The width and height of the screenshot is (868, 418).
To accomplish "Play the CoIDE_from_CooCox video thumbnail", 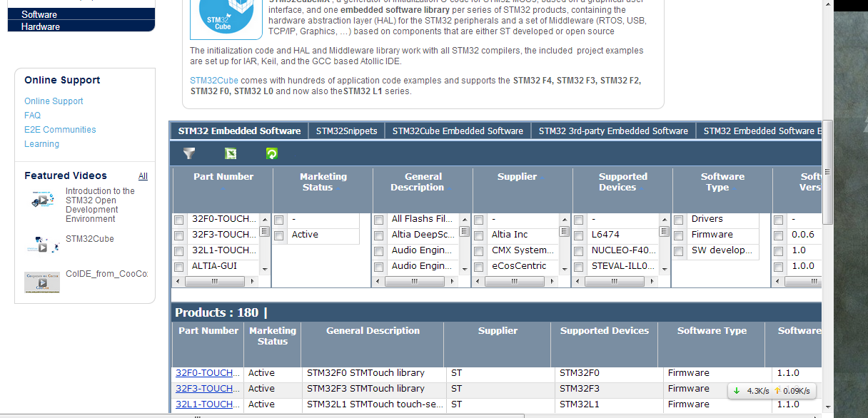I will click(x=42, y=282).
